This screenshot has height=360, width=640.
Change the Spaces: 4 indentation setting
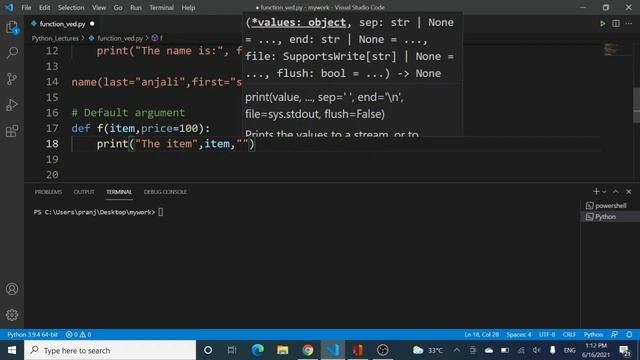(519, 334)
